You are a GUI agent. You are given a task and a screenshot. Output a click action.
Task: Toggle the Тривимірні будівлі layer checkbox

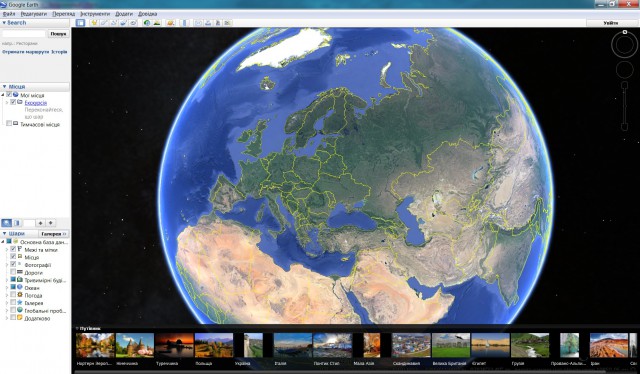[13, 280]
